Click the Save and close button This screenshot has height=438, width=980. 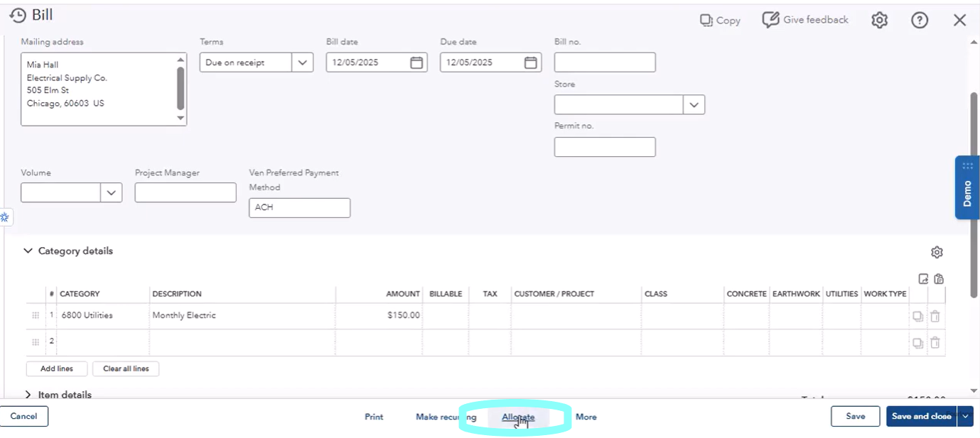click(921, 417)
